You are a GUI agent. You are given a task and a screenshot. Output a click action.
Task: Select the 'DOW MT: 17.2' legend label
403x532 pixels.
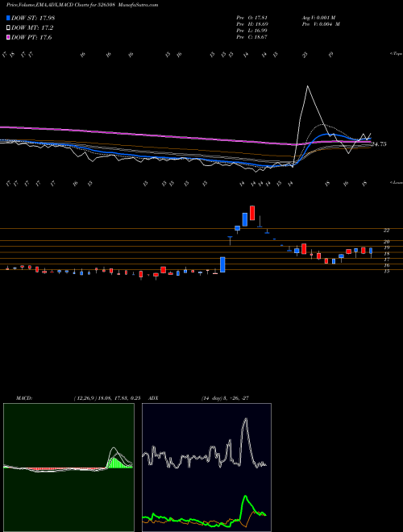[x=32, y=28]
